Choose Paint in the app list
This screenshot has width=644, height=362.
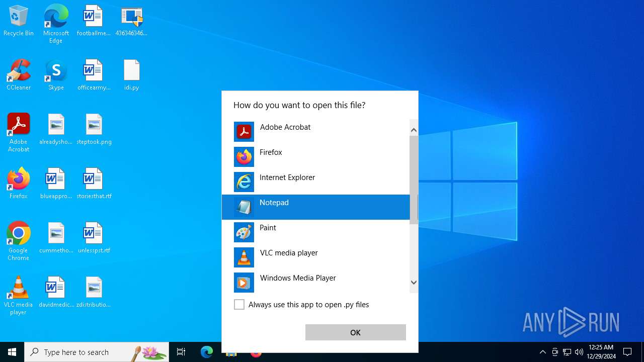pos(316,232)
